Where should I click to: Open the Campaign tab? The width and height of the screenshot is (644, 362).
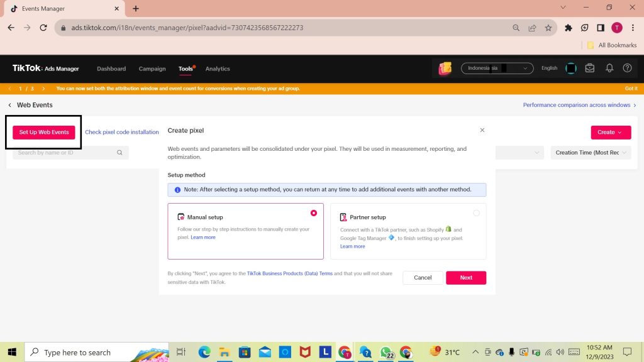pyautogui.click(x=152, y=69)
